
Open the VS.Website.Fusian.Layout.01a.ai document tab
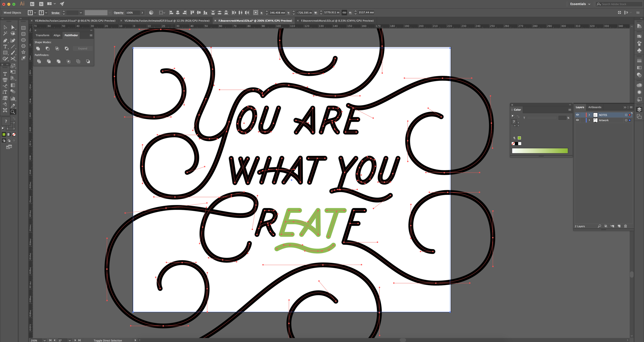(x=75, y=21)
